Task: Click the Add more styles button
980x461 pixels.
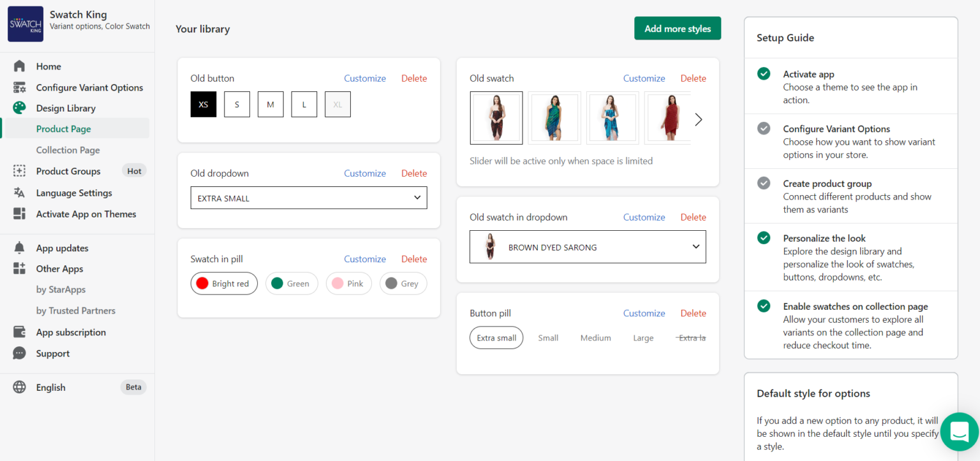Action: pos(678,28)
